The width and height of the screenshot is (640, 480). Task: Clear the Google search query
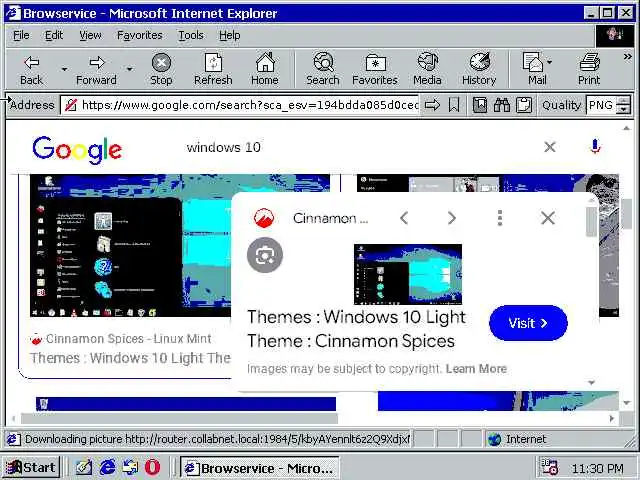pos(550,147)
